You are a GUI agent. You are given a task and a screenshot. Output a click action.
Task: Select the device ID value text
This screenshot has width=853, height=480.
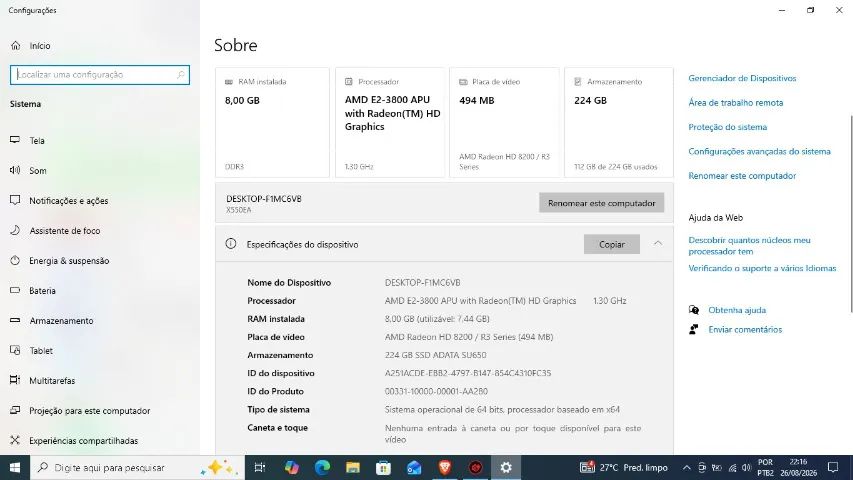pyautogui.click(x=468, y=373)
